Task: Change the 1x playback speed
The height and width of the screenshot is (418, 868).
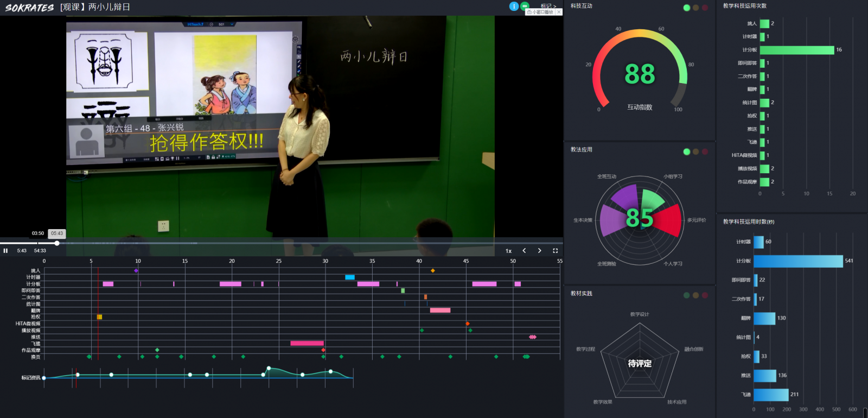Action: coord(508,251)
